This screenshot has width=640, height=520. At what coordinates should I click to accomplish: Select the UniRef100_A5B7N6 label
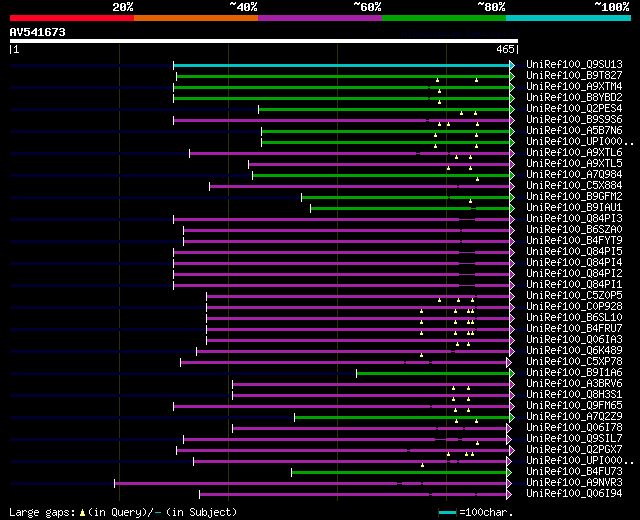(574, 131)
